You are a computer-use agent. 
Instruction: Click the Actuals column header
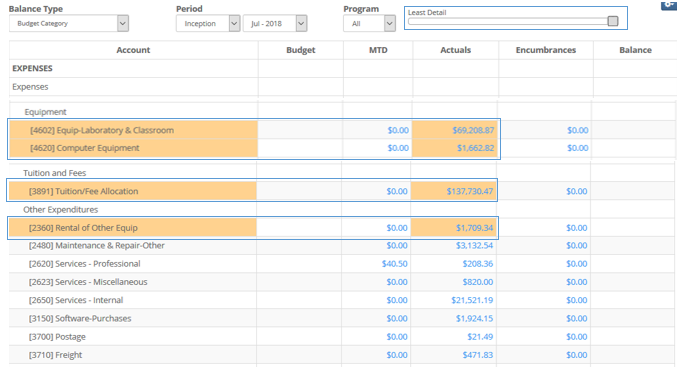pyautogui.click(x=456, y=50)
